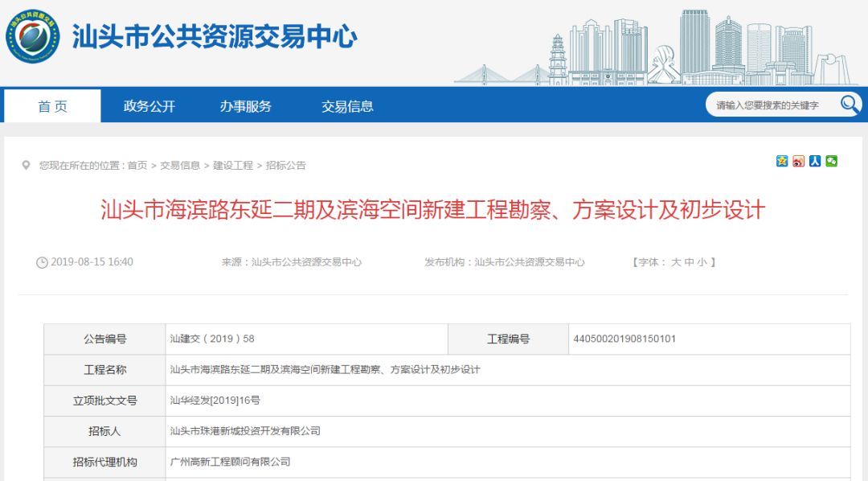Click the 工程编号 header cell

click(508, 339)
